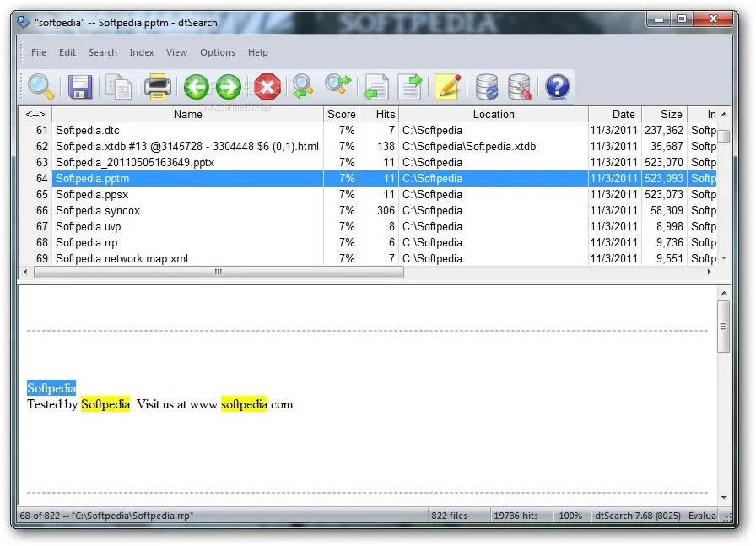Click the '68 of 822' status text
This screenshot has width=756, height=546.
pyautogui.click(x=40, y=516)
